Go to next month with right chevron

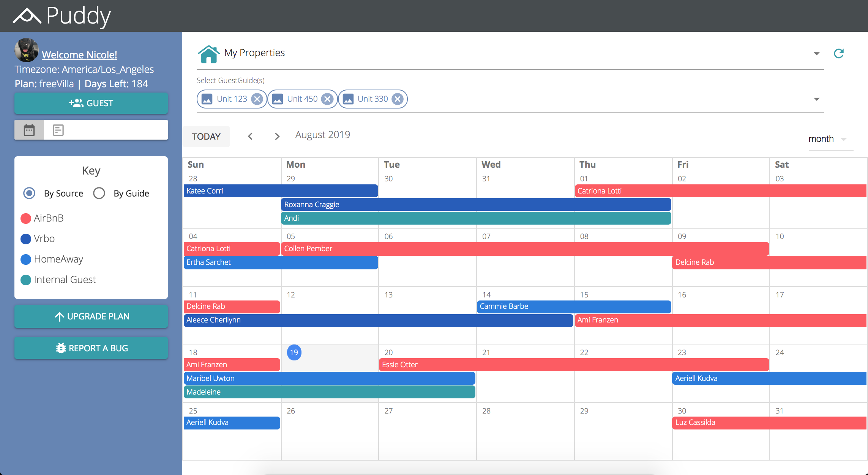pos(277,136)
